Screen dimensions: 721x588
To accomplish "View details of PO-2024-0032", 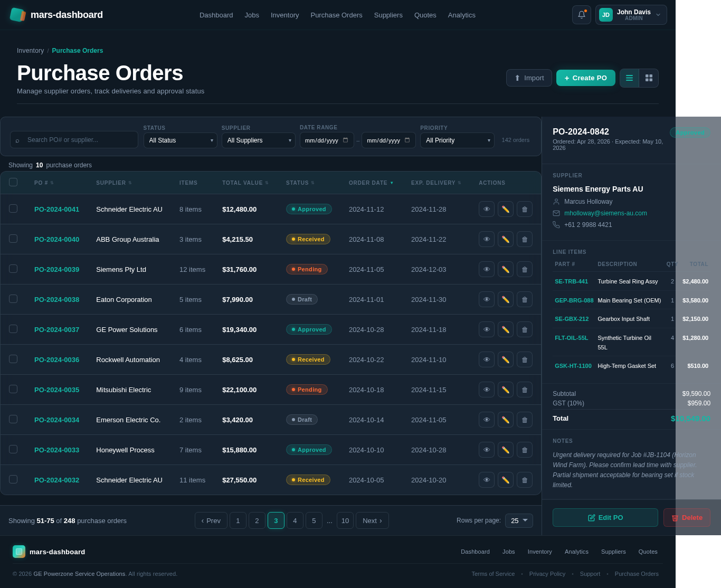I will pos(487,480).
